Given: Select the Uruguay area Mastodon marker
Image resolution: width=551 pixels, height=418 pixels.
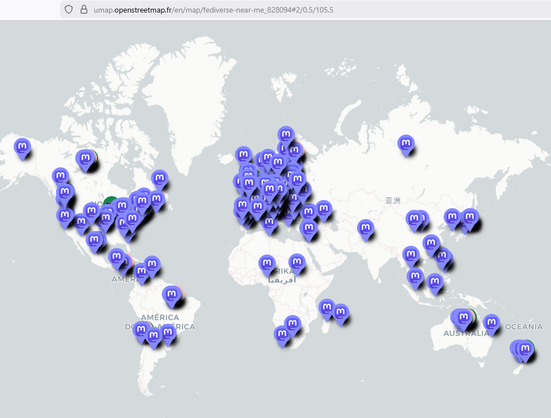Looking at the screenshot, I should pyautogui.click(x=168, y=334).
